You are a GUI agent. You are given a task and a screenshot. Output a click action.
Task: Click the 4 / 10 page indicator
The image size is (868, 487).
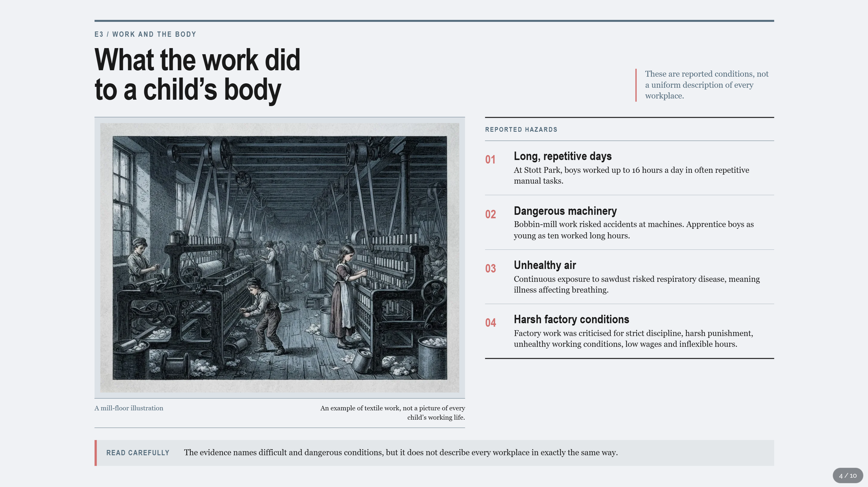(x=848, y=476)
